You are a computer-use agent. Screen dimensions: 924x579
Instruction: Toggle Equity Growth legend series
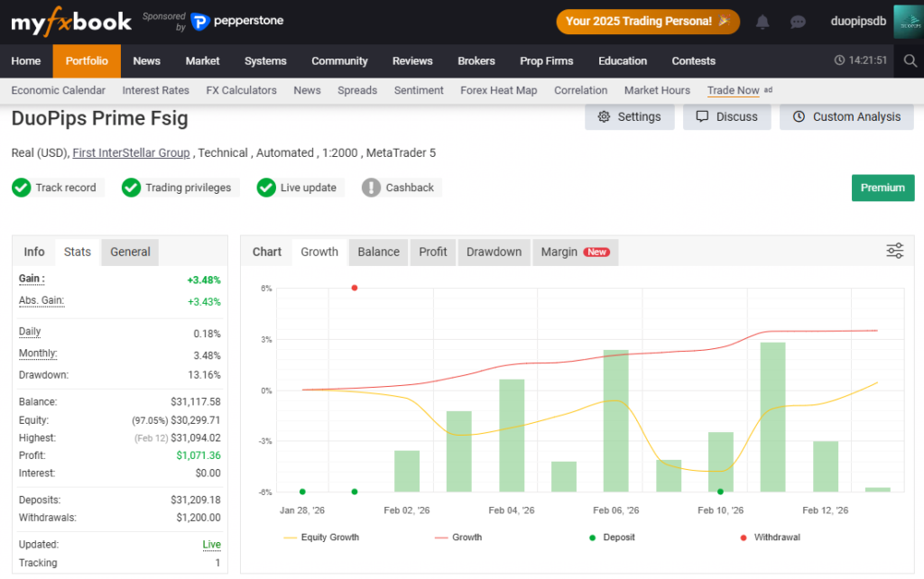point(321,538)
